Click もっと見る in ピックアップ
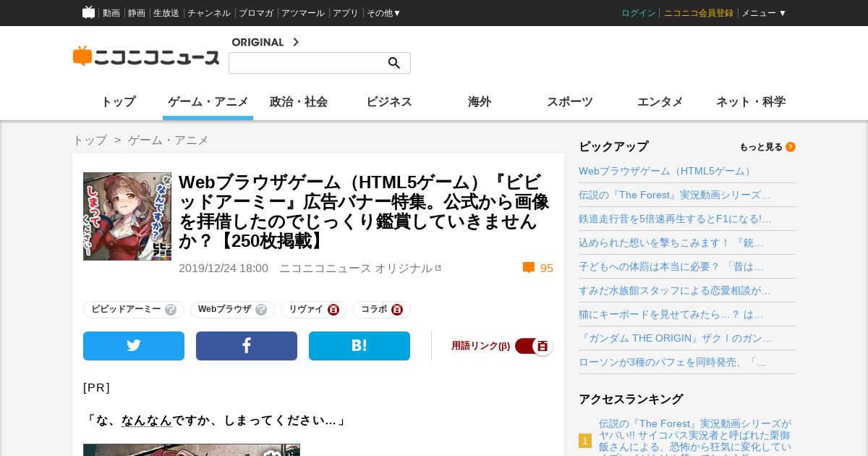The height and width of the screenshot is (456, 868). pyautogui.click(x=761, y=147)
